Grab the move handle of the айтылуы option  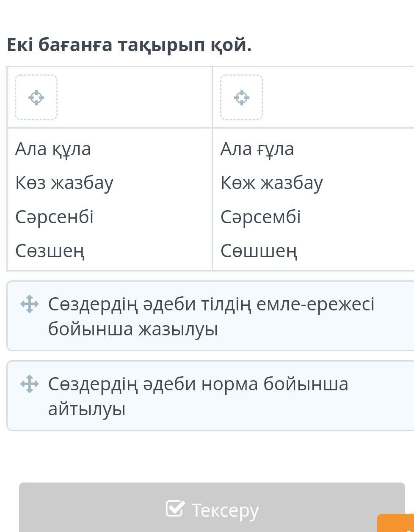tap(30, 384)
